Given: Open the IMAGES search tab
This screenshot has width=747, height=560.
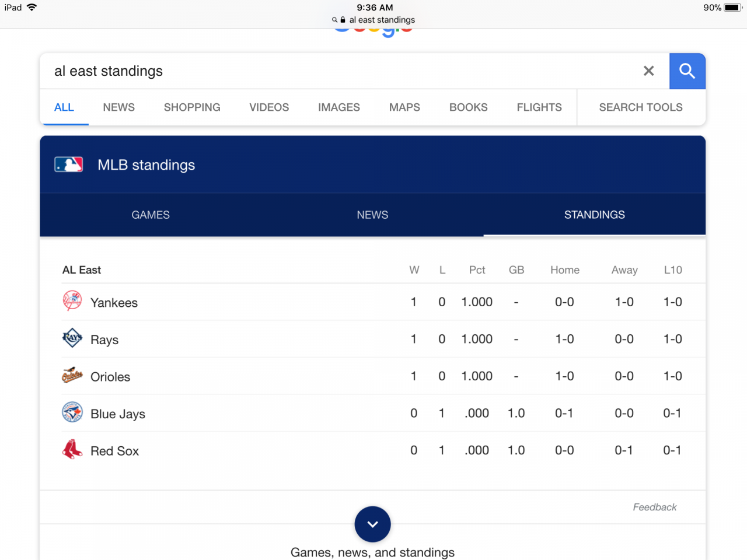Looking at the screenshot, I should point(339,107).
